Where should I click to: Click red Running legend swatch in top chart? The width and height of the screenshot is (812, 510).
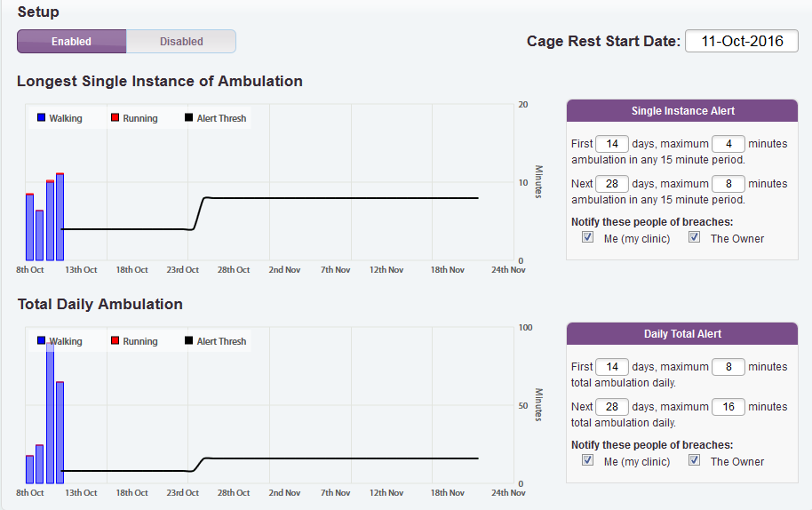[x=115, y=118]
